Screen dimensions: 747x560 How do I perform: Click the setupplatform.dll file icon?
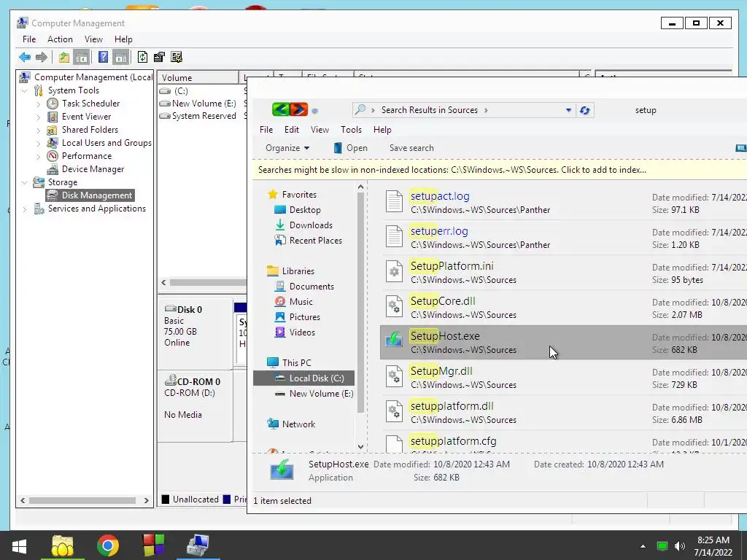[x=394, y=411]
